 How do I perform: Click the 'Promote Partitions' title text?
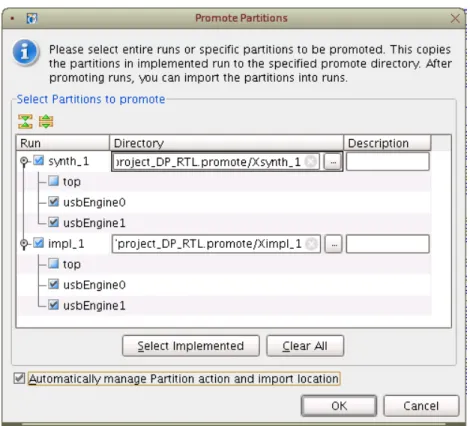(x=241, y=18)
